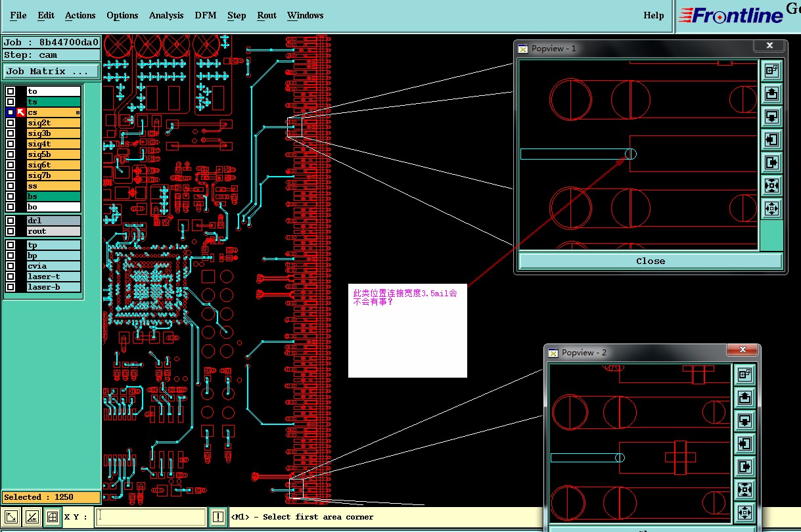The height and width of the screenshot is (532, 801).
Task: Toggle display checkbox for layer cs
Action: [10, 112]
